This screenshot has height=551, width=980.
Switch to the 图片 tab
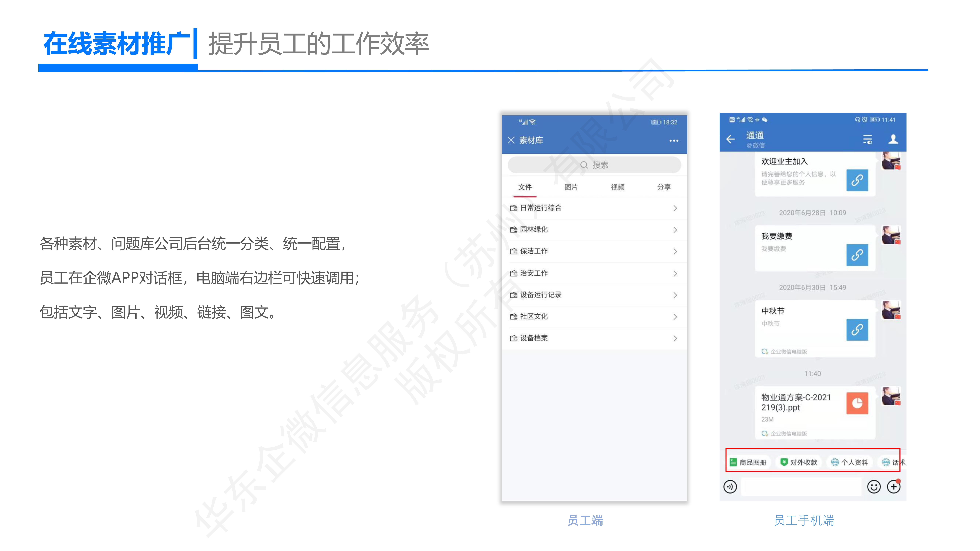[571, 187]
